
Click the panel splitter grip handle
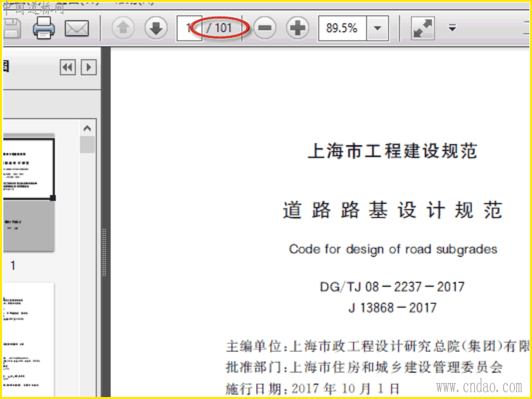104,253
